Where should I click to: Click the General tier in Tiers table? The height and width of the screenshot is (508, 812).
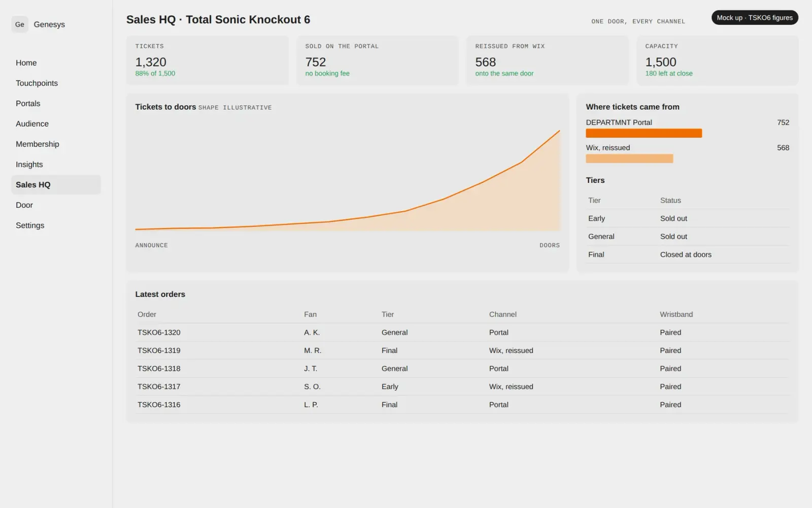(x=601, y=237)
